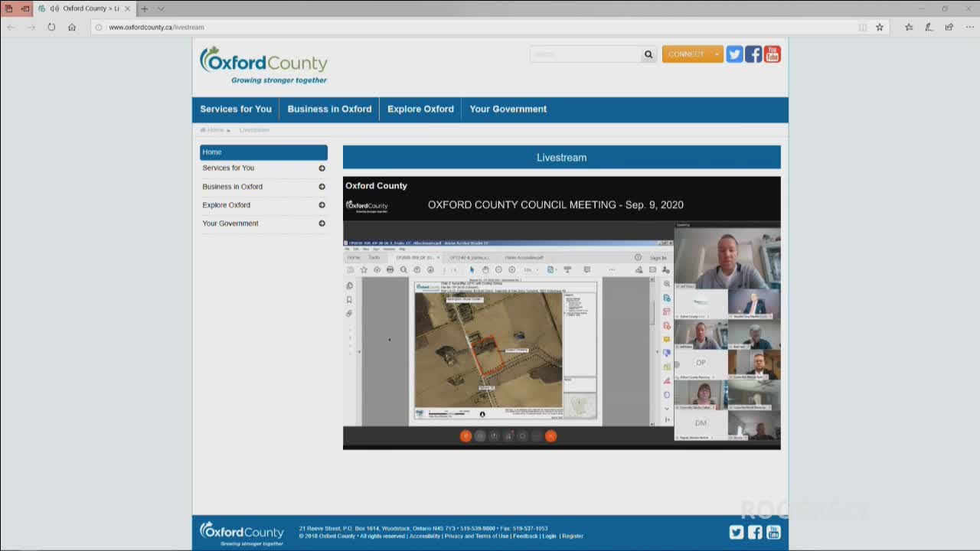Add page to favorites with star icon
The width and height of the screenshot is (980, 551).
coord(880,27)
